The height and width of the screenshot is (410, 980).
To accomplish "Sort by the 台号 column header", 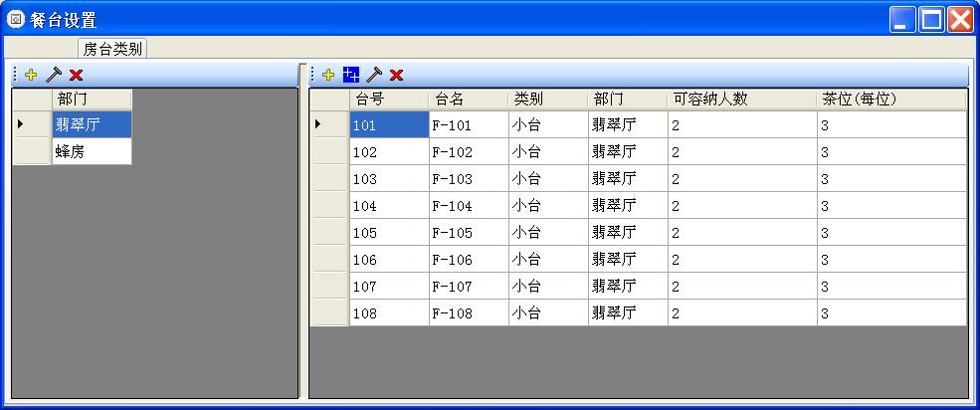I will tap(389, 100).
